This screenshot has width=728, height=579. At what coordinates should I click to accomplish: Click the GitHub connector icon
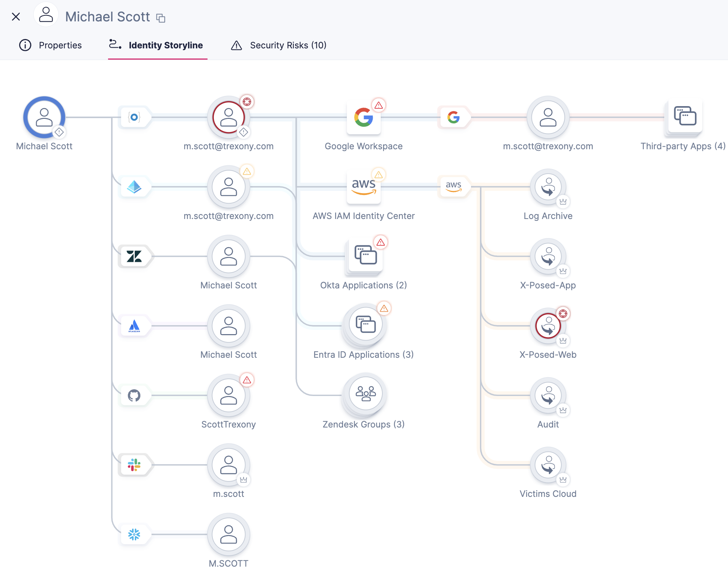click(134, 395)
